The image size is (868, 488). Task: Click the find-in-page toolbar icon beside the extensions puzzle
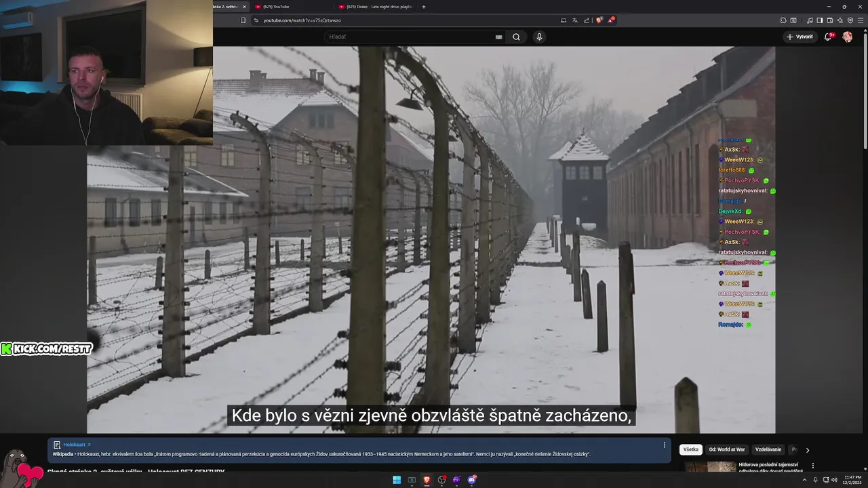pos(793,20)
